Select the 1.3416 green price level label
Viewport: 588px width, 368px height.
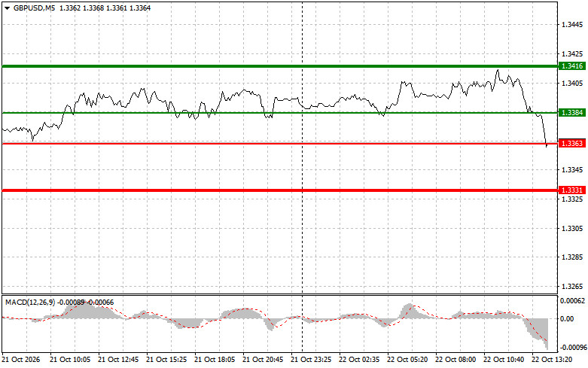point(572,66)
